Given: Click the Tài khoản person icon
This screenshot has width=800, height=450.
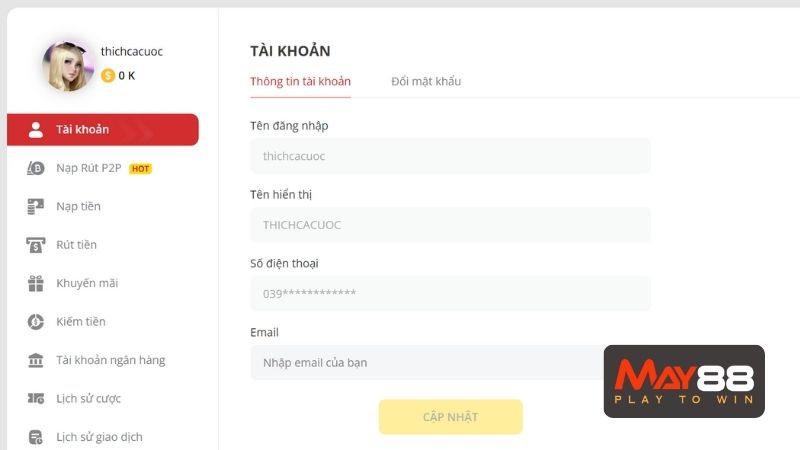Looking at the screenshot, I should pyautogui.click(x=36, y=130).
